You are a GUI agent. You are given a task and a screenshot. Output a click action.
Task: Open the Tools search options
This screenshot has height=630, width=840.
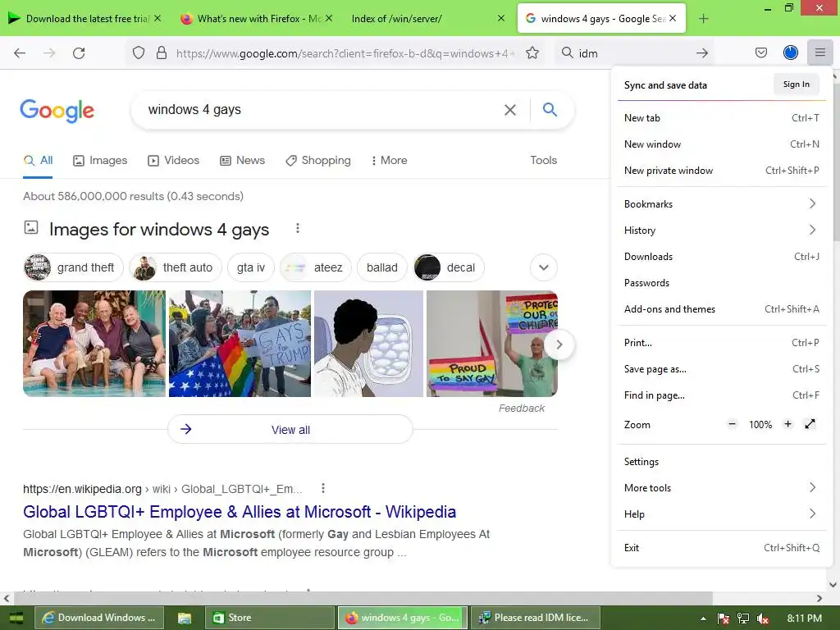click(543, 160)
